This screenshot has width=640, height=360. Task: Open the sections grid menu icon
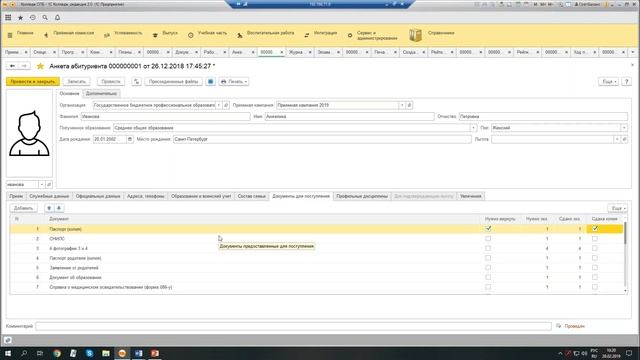tap(8, 18)
